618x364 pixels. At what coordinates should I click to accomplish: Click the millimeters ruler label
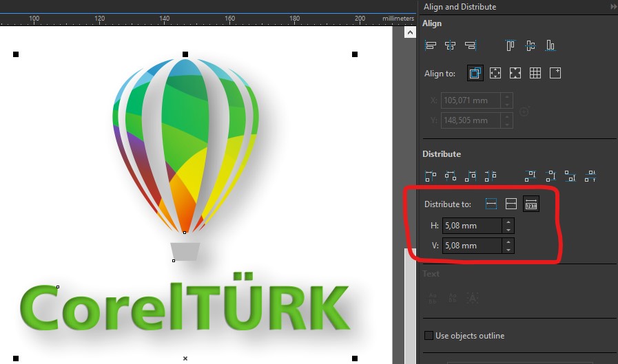click(398, 18)
